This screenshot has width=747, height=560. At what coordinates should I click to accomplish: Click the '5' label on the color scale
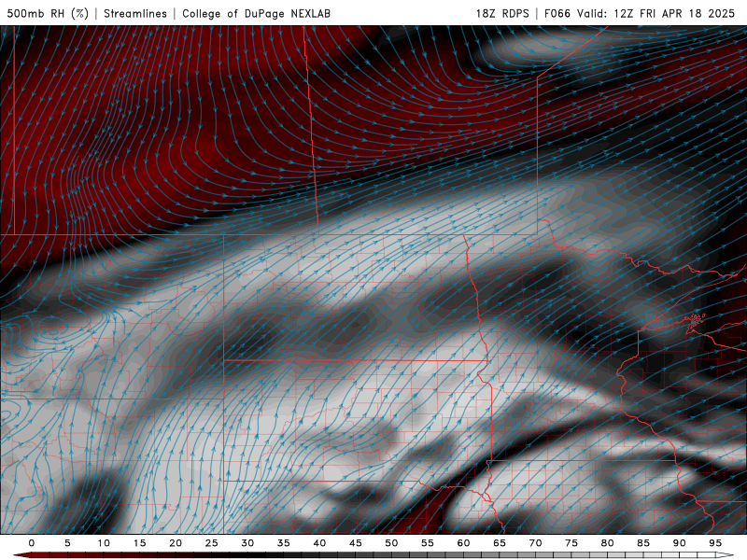(67, 543)
